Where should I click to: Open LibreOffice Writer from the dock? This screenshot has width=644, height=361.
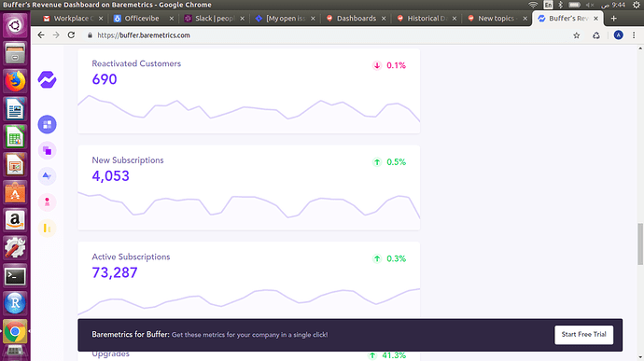coord(15,109)
